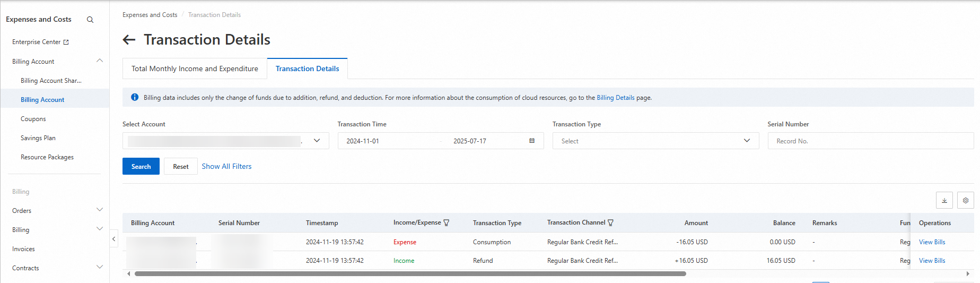The image size is (980, 283).
Task: Open the Select Account dropdown
Action: pos(225,141)
